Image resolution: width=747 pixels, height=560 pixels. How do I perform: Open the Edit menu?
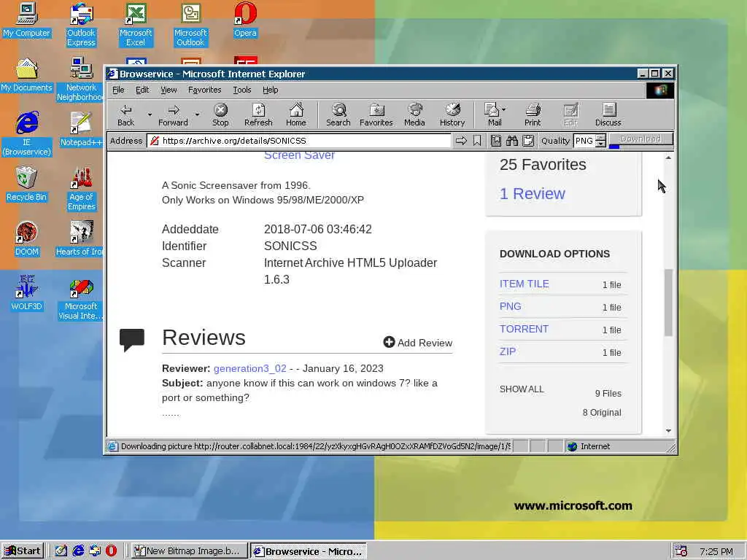(142, 90)
